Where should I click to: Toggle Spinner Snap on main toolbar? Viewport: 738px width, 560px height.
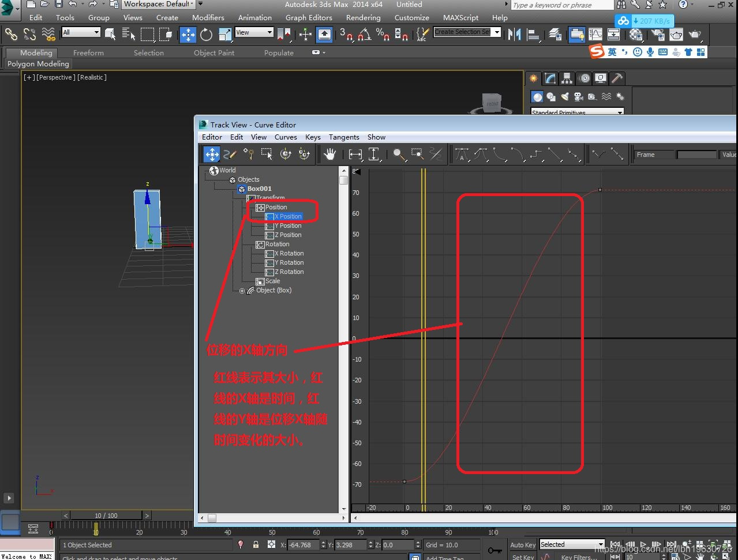(402, 35)
